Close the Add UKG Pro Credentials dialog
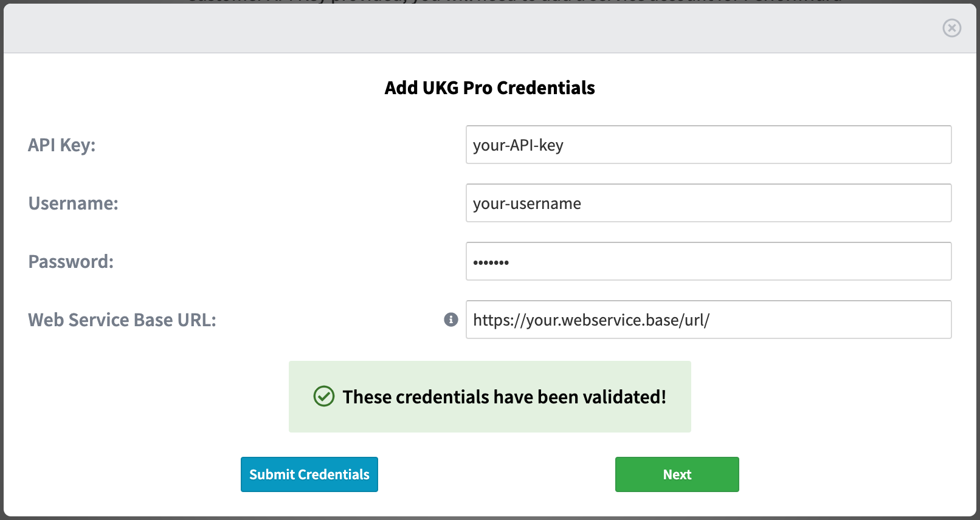The height and width of the screenshot is (520, 980). tap(951, 28)
